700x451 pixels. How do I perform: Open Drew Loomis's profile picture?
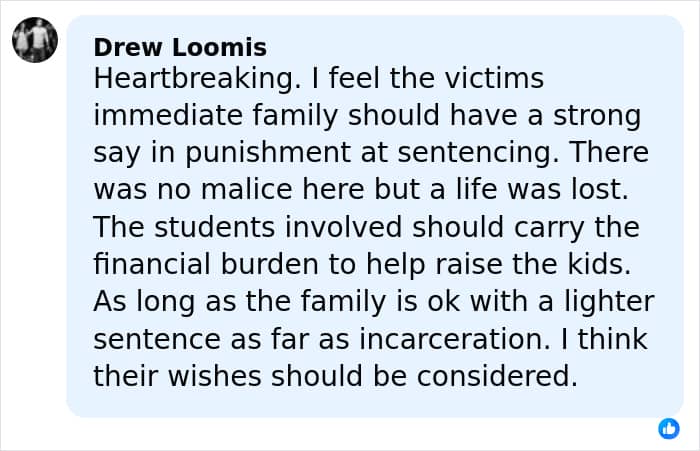click(35, 41)
